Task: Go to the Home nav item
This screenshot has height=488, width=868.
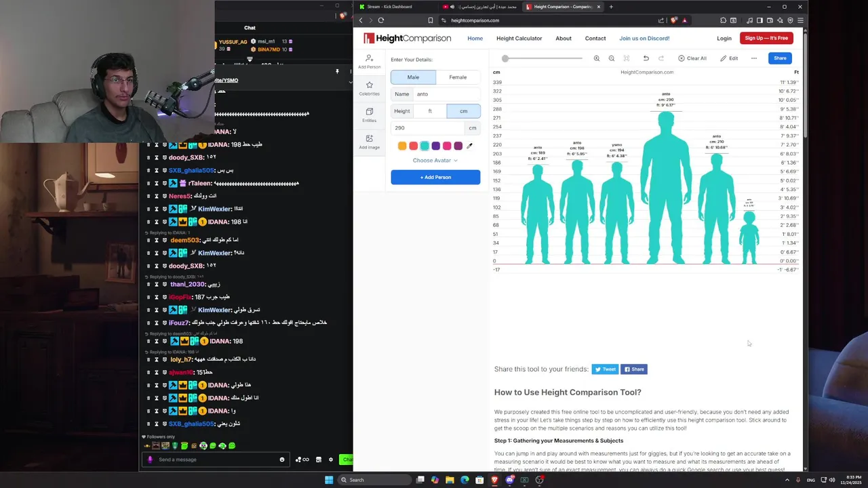Action: point(475,39)
